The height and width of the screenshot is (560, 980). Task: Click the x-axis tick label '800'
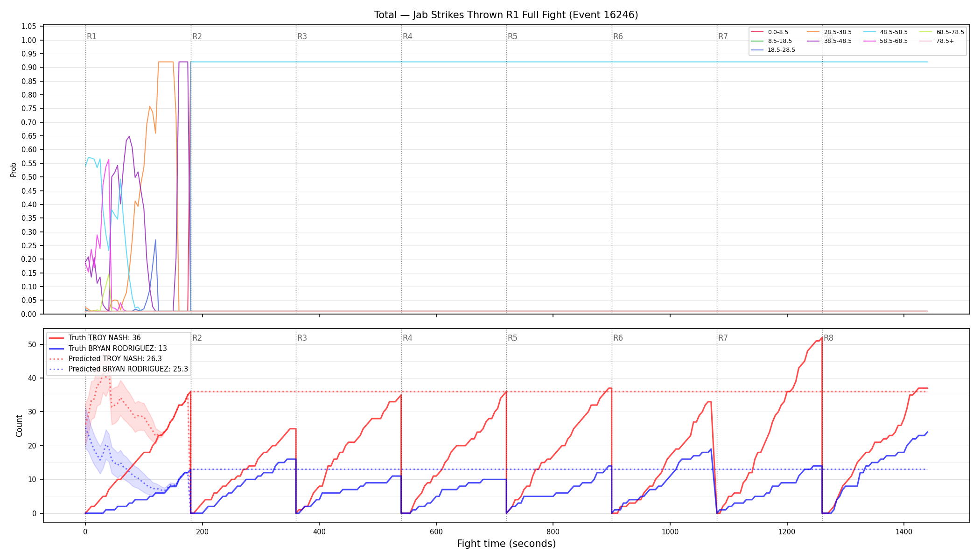pyautogui.click(x=553, y=532)
